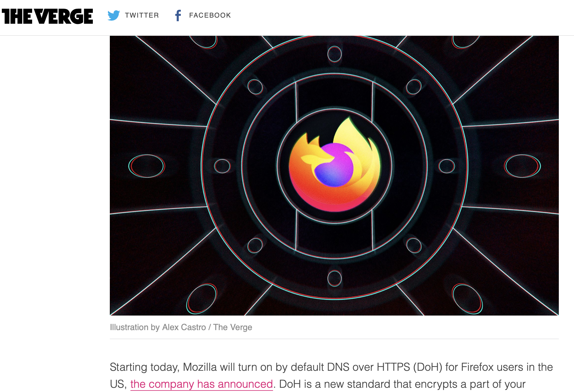Screen dimensions: 574x392
Task: Click the small circle directly left of the inner ring
Action: 222,166
